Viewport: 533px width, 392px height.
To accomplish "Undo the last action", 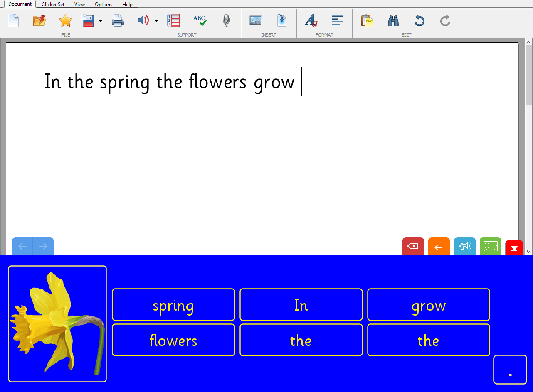I will click(x=419, y=20).
